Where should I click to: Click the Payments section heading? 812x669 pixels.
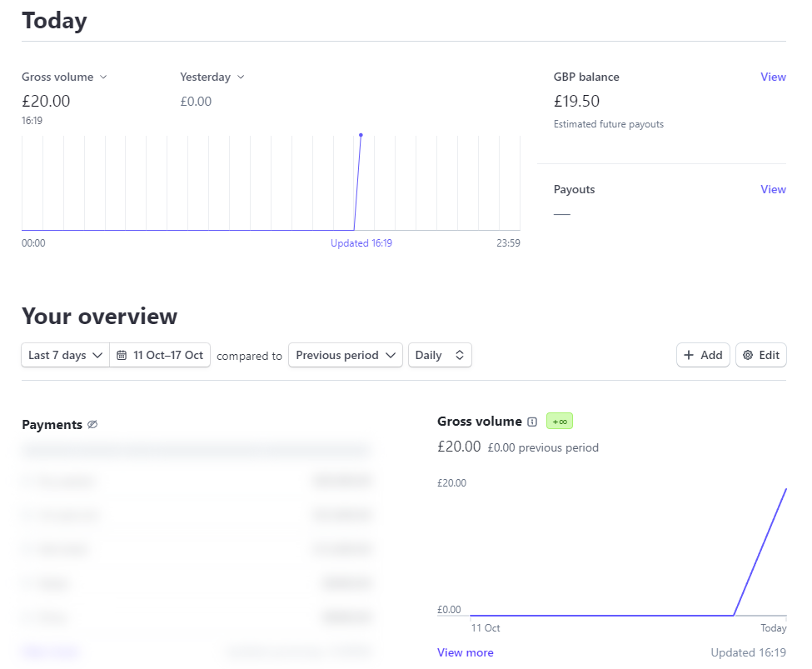52,425
